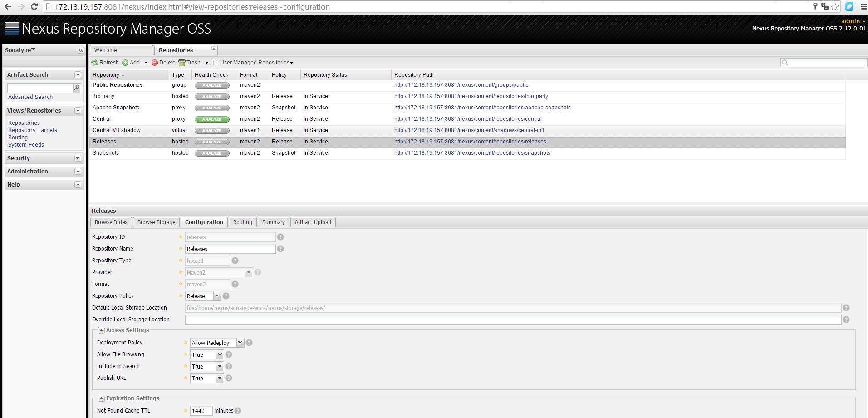This screenshot has width=868, height=418.
Task: Open Deployment Policy dropdown
Action: coord(240,343)
